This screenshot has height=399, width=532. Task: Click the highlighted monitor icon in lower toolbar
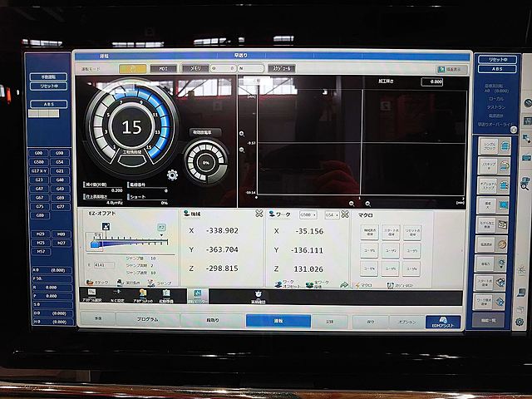point(198,295)
